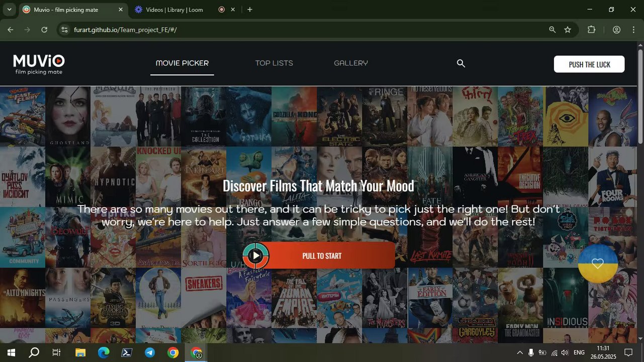Switch the ENG input language indicator
The image size is (644, 362).
pyautogui.click(x=579, y=353)
